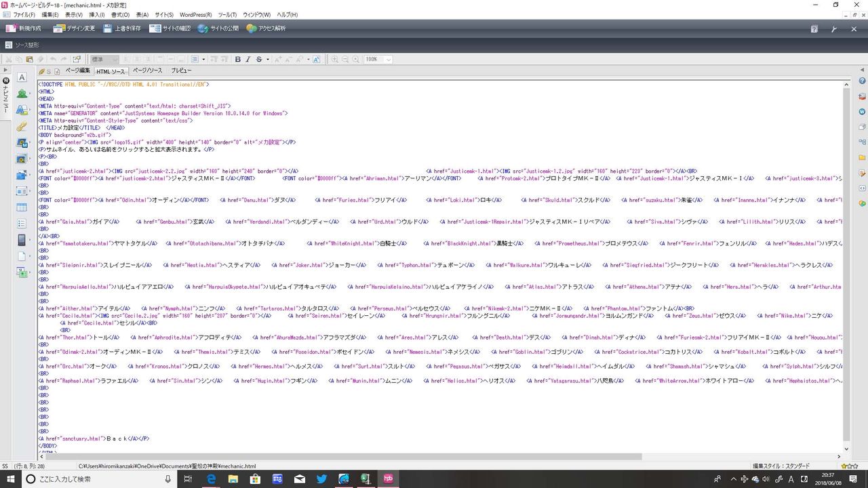Screen dimensions: 868x488
Task: Click the attribute properties icon
Action: (77, 60)
